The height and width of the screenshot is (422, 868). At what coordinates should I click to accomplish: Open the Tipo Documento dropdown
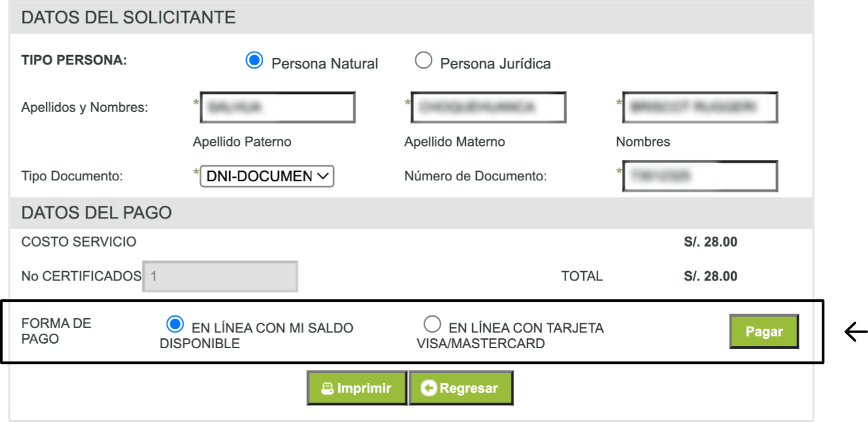coord(267,176)
